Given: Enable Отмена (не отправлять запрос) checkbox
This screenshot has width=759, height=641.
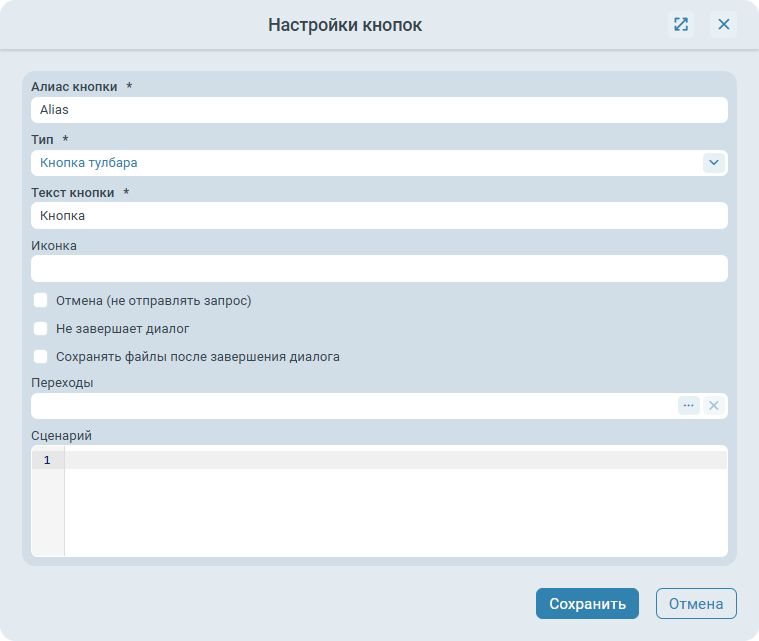Looking at the screenshot, I should [41, 300].
